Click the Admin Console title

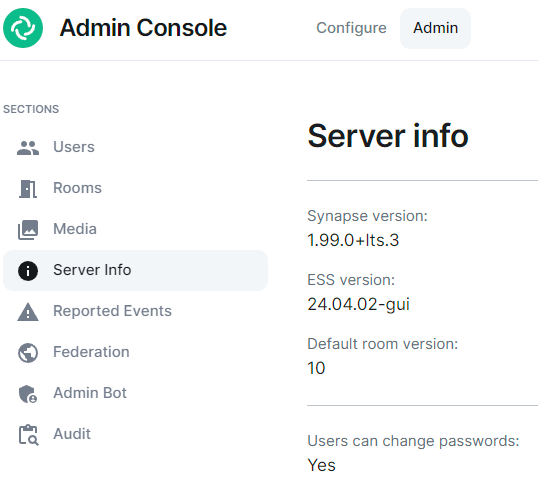coord(143,28)
